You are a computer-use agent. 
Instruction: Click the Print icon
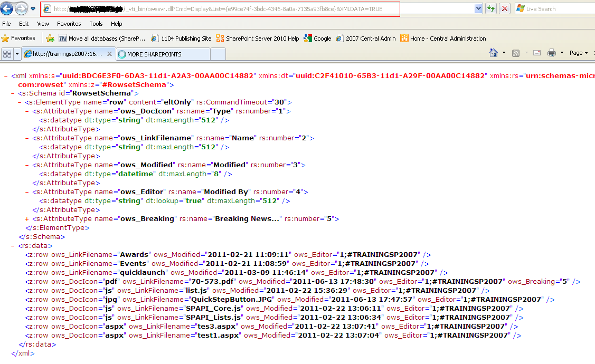pos(552,52)
